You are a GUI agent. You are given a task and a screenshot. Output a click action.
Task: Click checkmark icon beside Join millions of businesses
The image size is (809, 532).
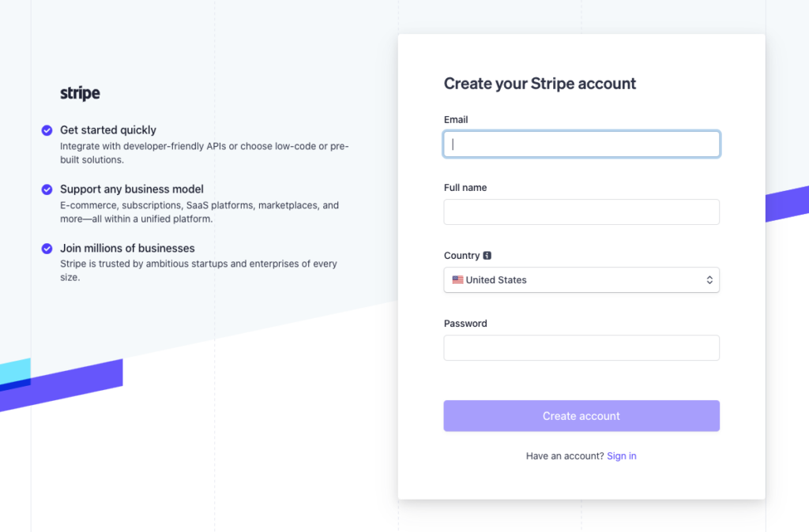[x=47, y=249]
